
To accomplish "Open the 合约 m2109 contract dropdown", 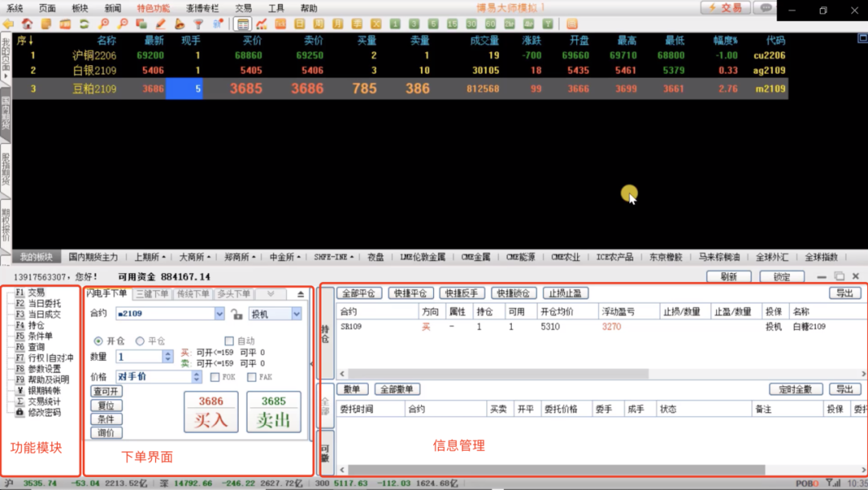I will (x=219, y=314).
